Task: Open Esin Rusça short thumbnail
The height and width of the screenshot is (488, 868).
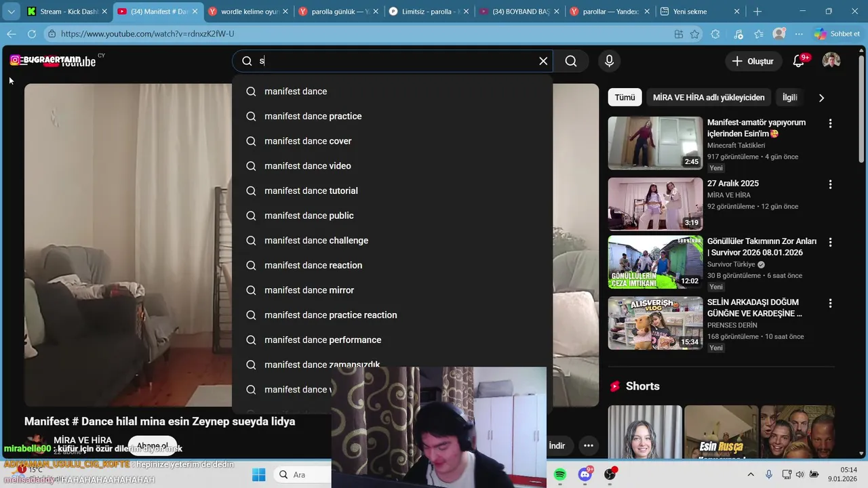Action: tap(721, 432)
